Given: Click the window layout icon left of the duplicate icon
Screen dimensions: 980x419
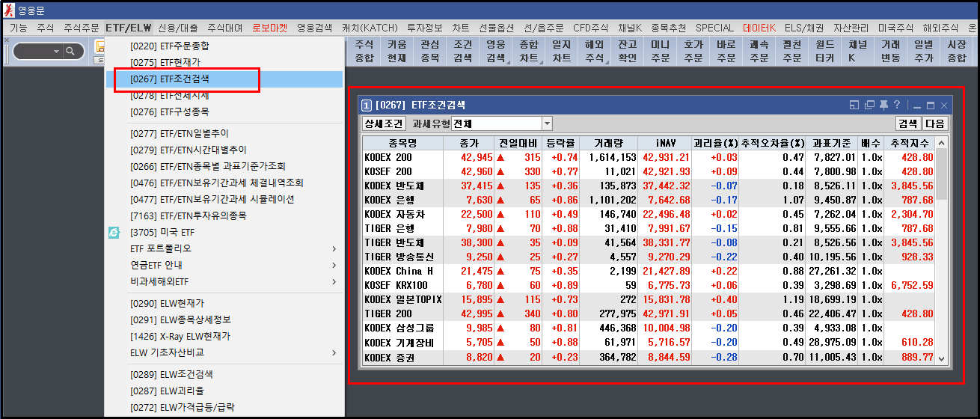Looking at the screenshot, I should pos(854,105).
